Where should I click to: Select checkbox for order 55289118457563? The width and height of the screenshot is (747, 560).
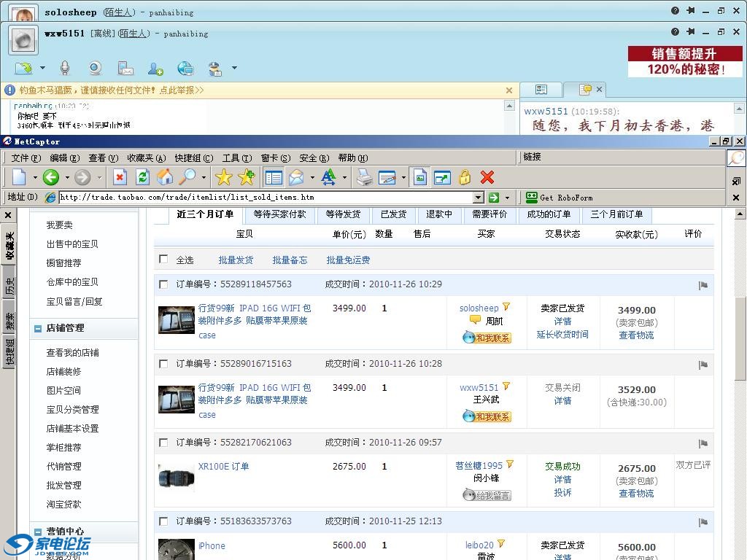(x=163, y=284)
